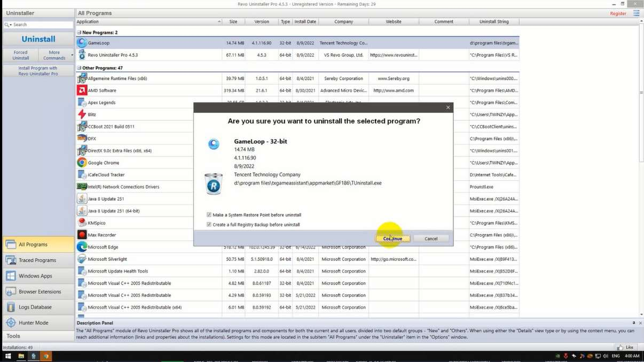Click the Google Chrome icon in list

pyautogui.click(x=82, y=163)
